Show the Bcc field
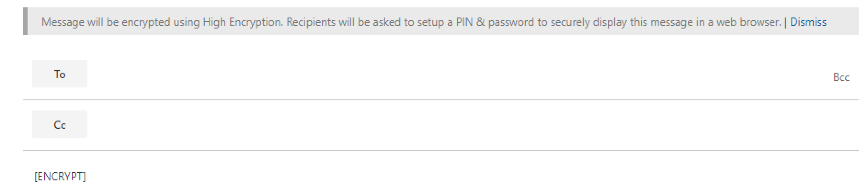The image size is (868, 196). [841, 77]
